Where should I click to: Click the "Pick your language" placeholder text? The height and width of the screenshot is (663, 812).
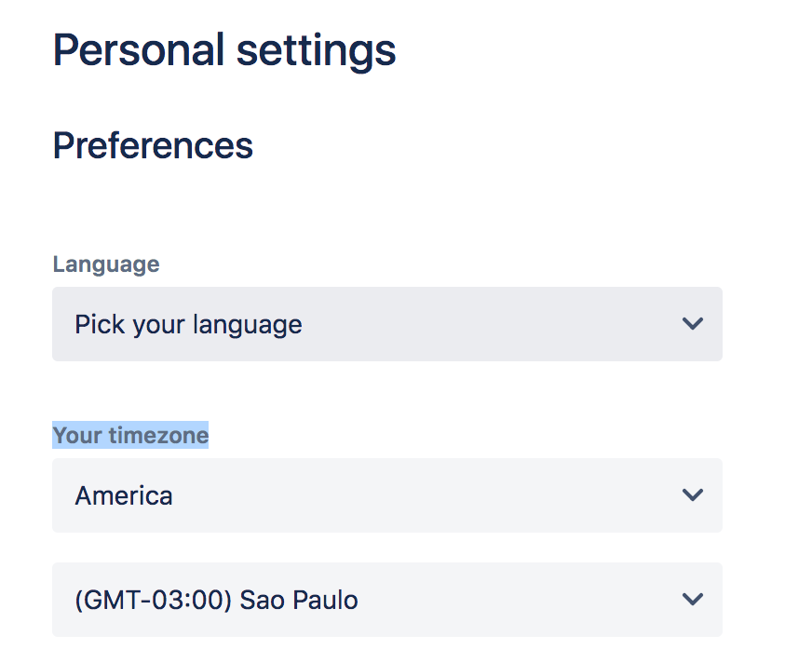click(188, 324)
